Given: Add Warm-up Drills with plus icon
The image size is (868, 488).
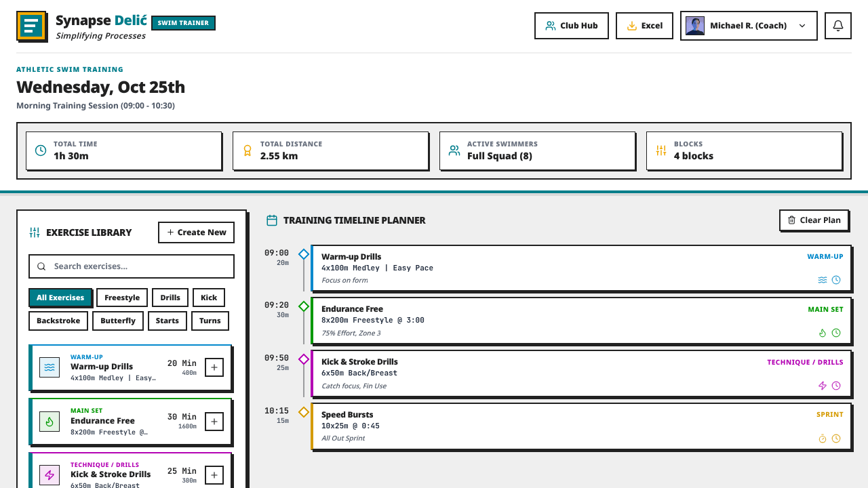Looking at the screenshot, I should pyautogui.click(x=214, y=367).
